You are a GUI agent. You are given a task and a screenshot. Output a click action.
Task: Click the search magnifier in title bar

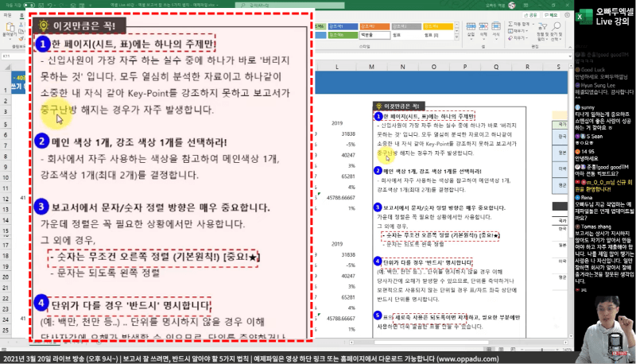tap(243, 6)
